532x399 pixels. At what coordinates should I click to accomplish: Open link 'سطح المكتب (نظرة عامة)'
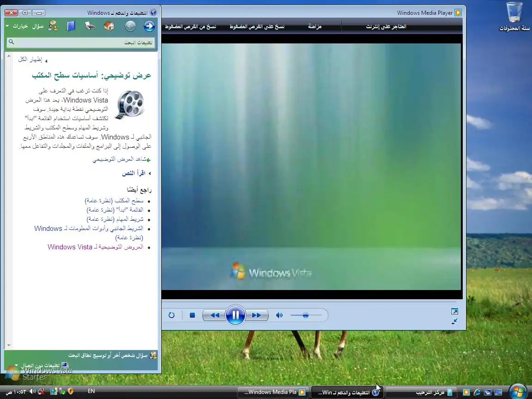tap(114, 201)
